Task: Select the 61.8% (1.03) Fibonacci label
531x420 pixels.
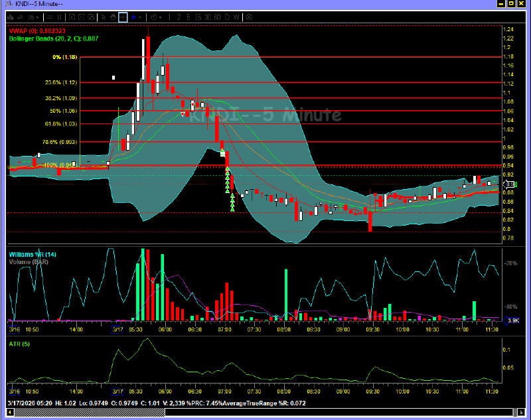Action: [x=61, y=124]
